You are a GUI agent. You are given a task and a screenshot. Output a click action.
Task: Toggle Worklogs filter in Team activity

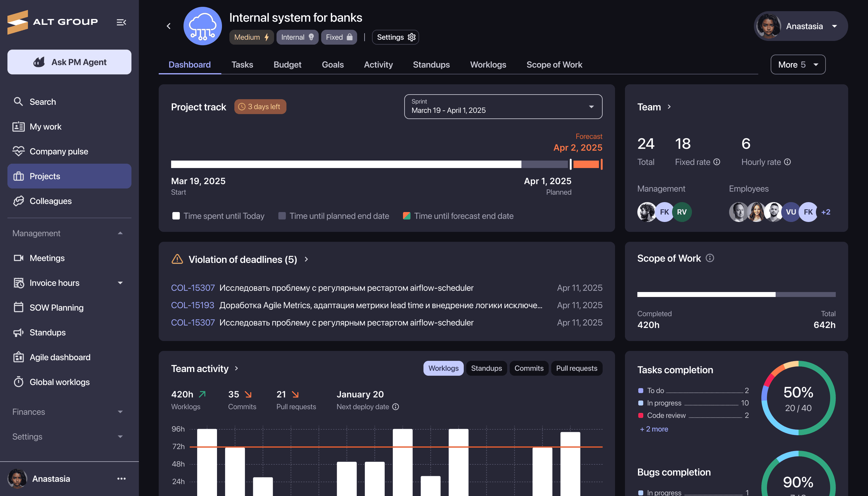click(x=443, y=368)
